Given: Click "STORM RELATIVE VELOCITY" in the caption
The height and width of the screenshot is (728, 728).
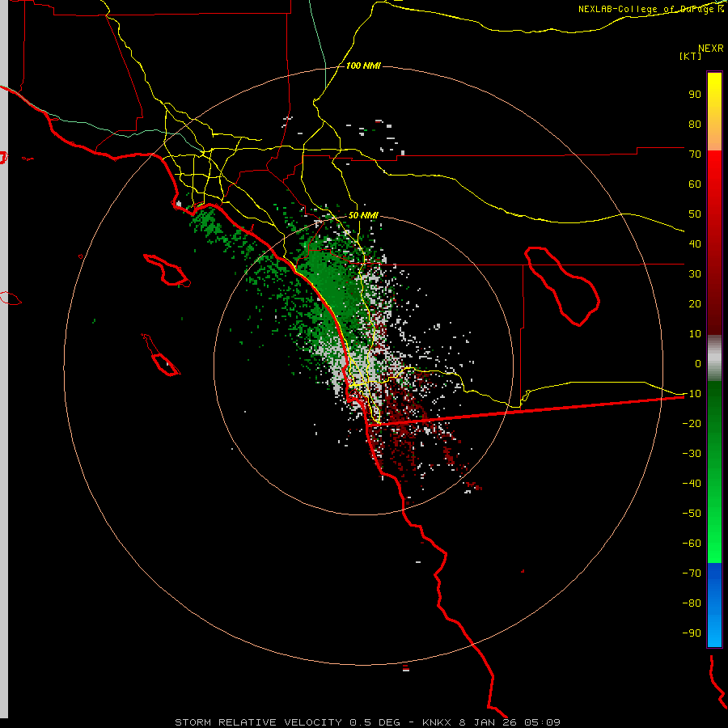Looking at the screenshot, I should click(x=259, y=722).
